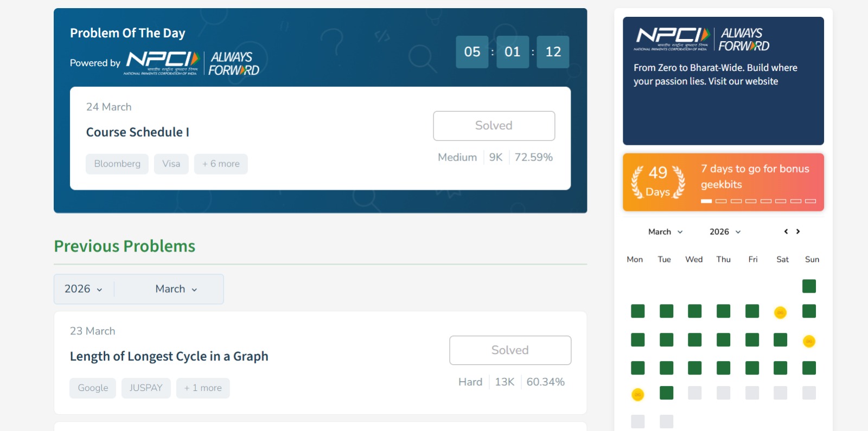Click the countdown seconds box showing 12
The width and height of the screenshot is (868, 431).
coord(553,52)
